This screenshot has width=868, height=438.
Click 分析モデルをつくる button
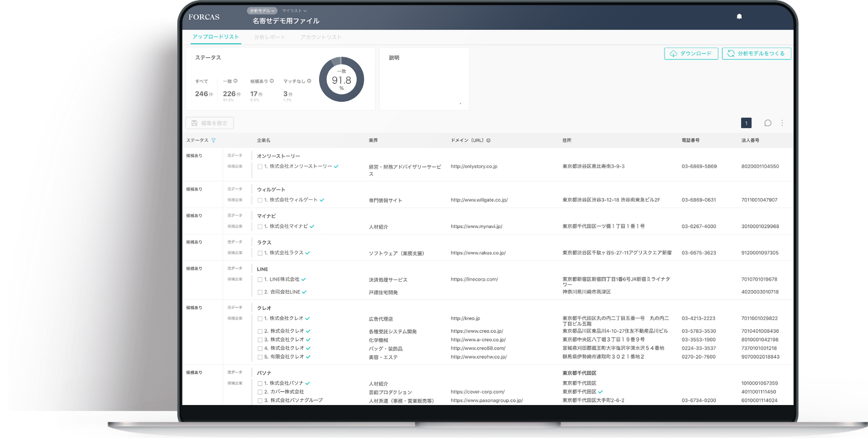(x=757, y=53)
